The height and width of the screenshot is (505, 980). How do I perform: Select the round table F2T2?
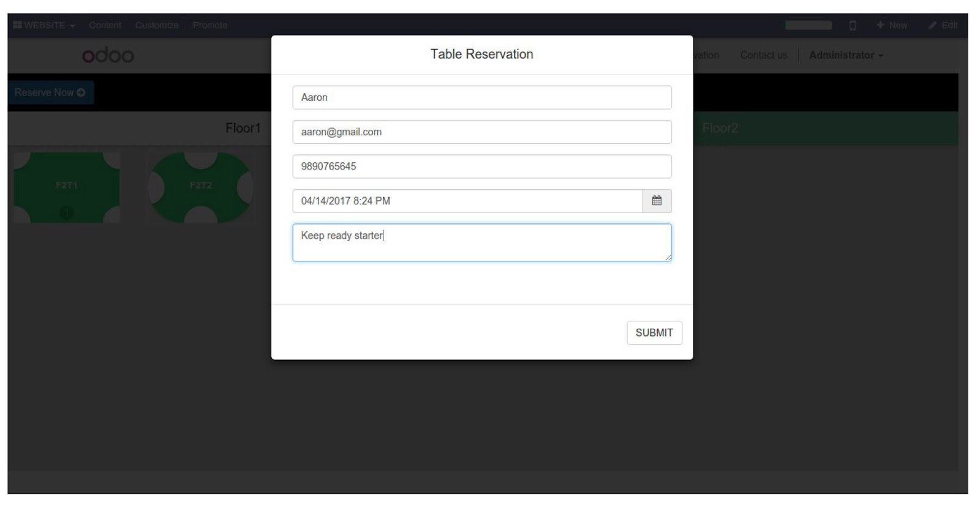(x=201, y=187)
